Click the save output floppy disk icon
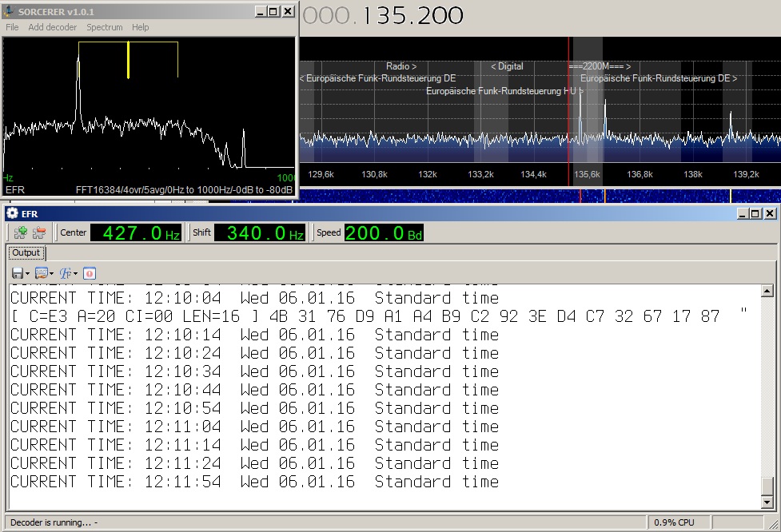The image size is (781, 532). (x=18, y=273)
